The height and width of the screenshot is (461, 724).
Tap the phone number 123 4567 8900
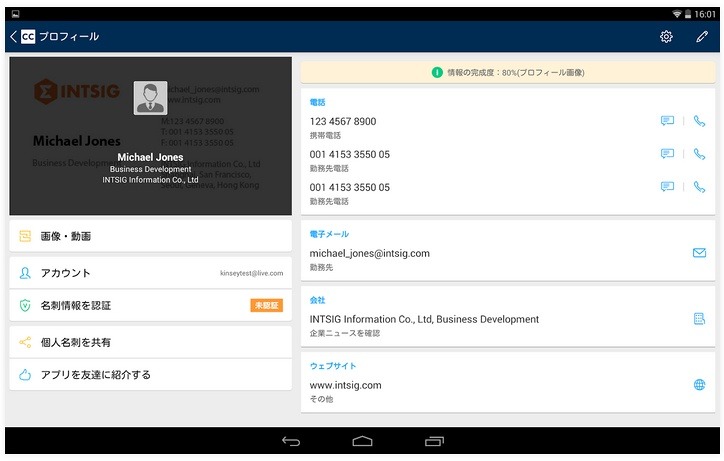tap(343, 121)
